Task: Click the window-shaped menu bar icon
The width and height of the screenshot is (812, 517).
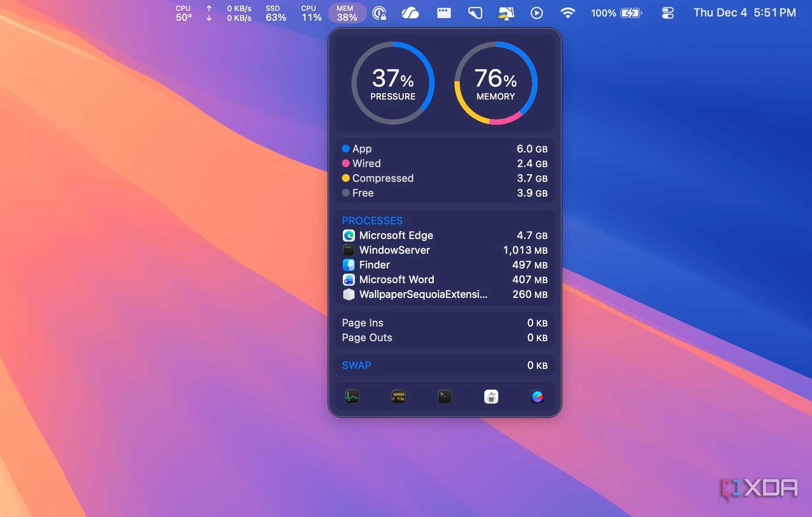Action: [x=444, y=13]
